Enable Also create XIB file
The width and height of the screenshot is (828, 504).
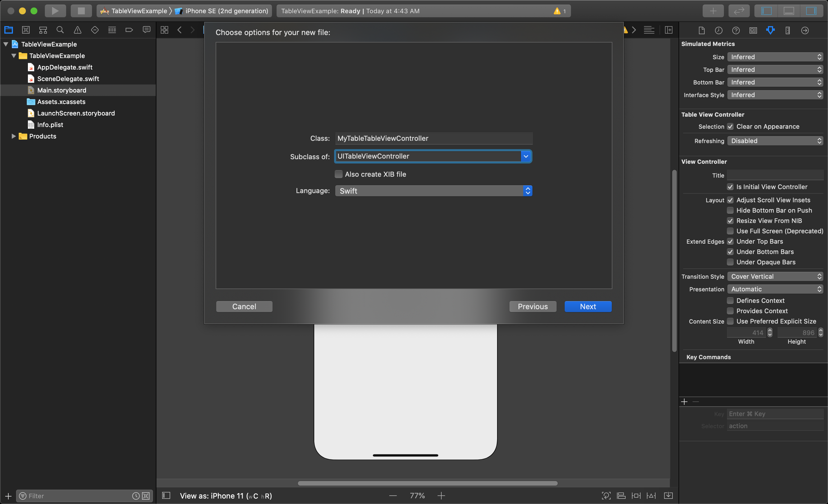click(339, 174)
